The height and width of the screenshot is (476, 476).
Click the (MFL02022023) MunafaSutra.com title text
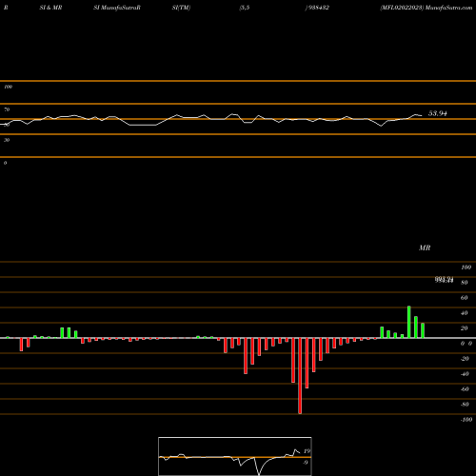click(426, 8)
